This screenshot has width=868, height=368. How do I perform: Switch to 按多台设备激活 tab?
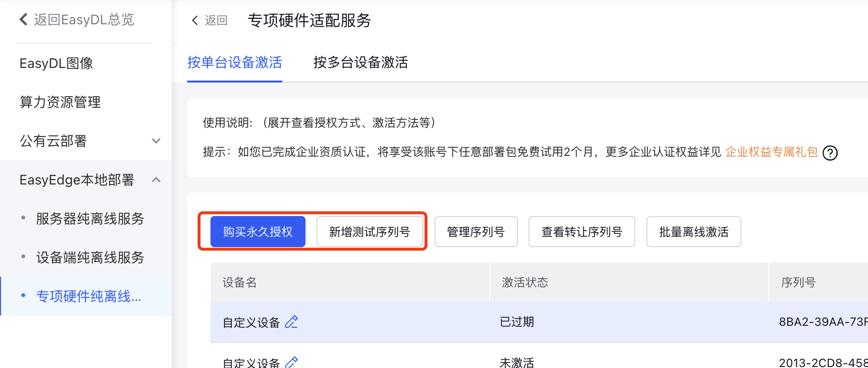click(360, 63)
